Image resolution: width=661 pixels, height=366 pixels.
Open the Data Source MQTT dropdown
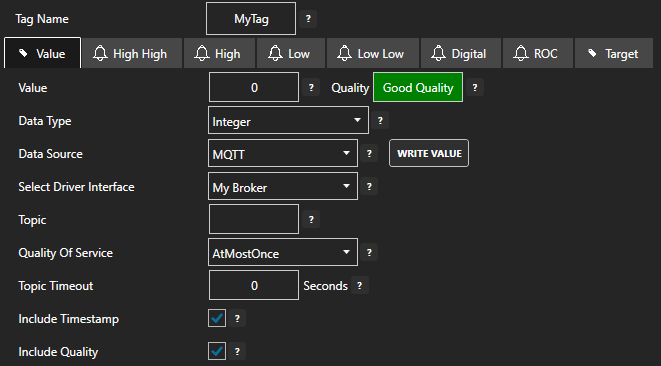283,153
